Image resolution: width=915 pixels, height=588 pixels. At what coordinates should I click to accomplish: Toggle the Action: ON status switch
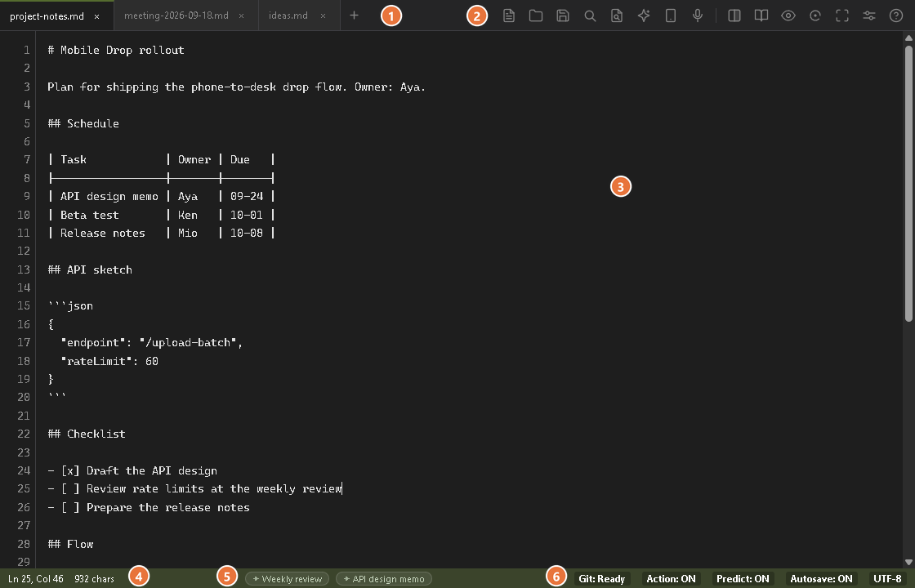pos(671,579)
